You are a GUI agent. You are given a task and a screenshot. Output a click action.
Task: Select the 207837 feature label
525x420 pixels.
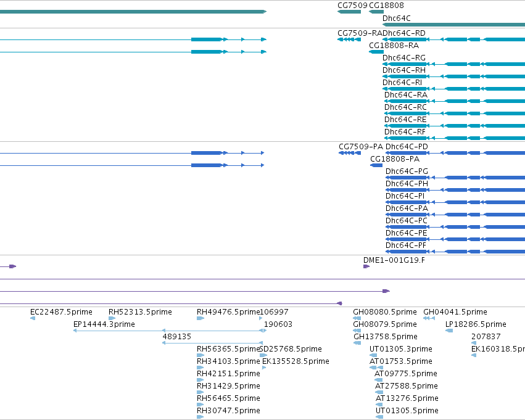[x=486, y=337]
